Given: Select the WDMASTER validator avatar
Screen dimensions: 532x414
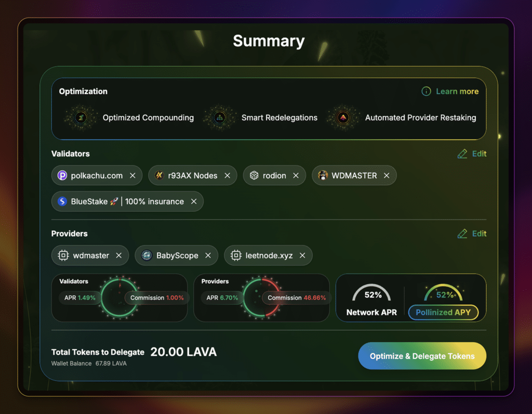Looking at the screenshot, I should [324, 175].
